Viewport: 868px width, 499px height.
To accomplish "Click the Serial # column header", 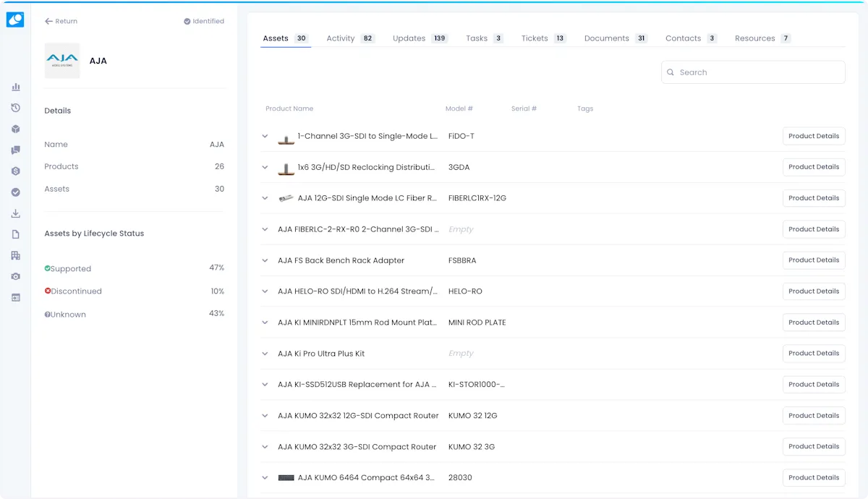I will tap(524, 108).
